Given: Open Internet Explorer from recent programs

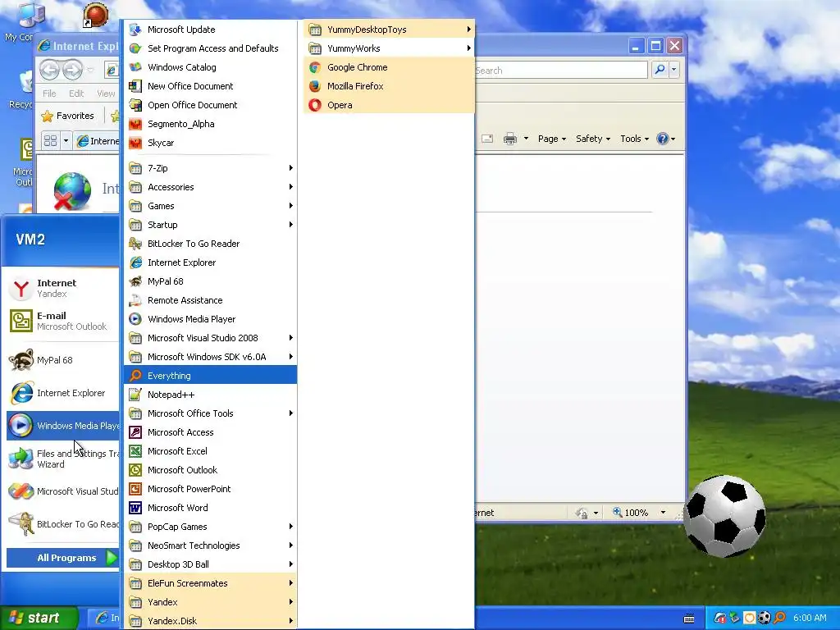Looking at the screenshot, I should coord(62,393).
